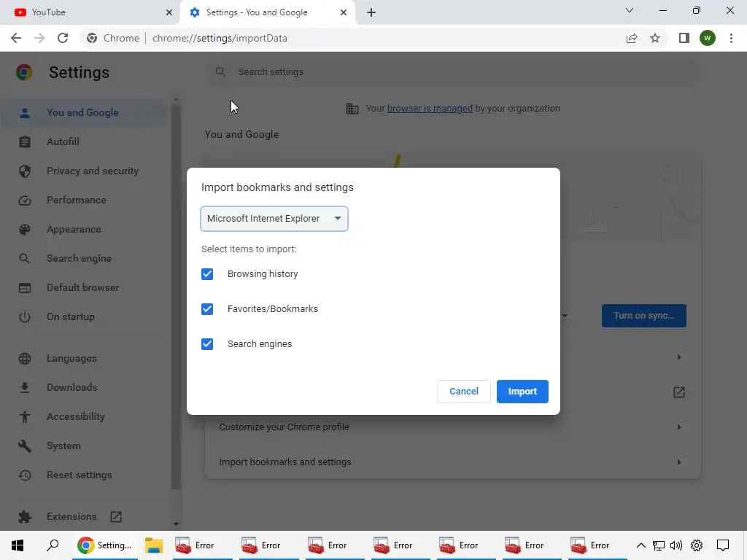Open the side panel icon
Screen dimensions: 747x560
684,38
